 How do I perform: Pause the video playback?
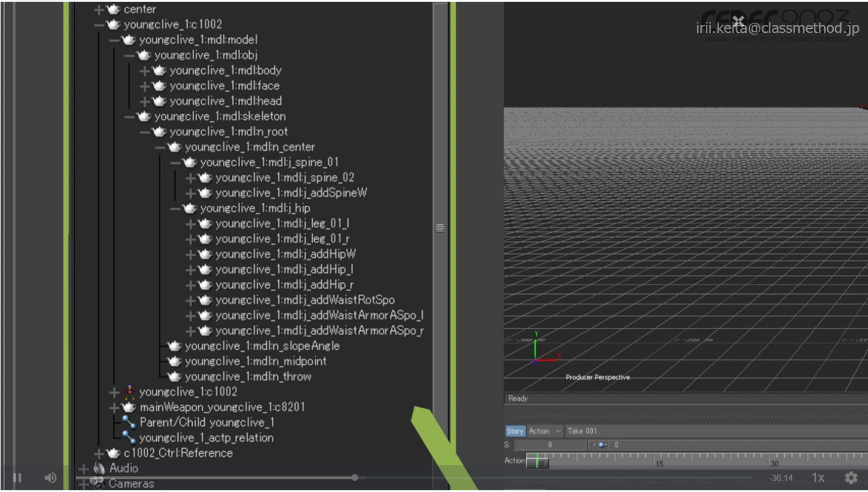(x=17, y=478)
